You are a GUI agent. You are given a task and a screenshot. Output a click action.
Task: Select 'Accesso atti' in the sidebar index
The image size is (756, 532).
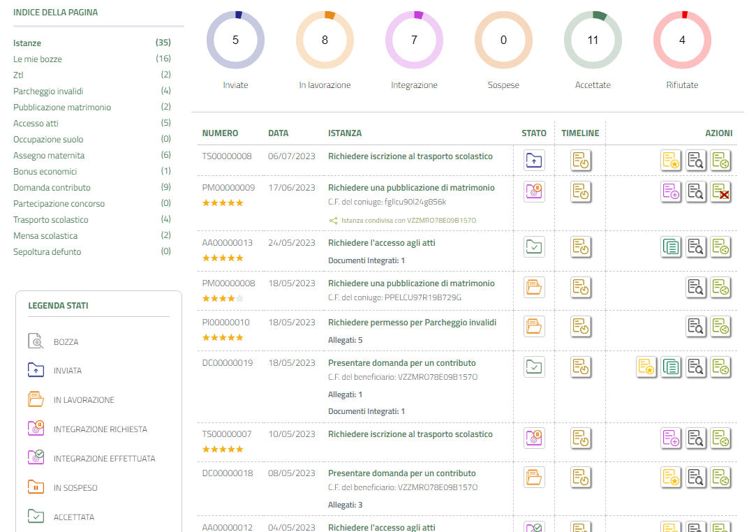pos(36,124)
